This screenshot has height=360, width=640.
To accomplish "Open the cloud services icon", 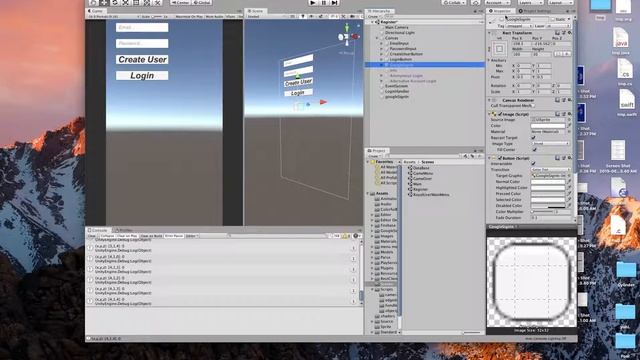I will click(x=476, y=2).
